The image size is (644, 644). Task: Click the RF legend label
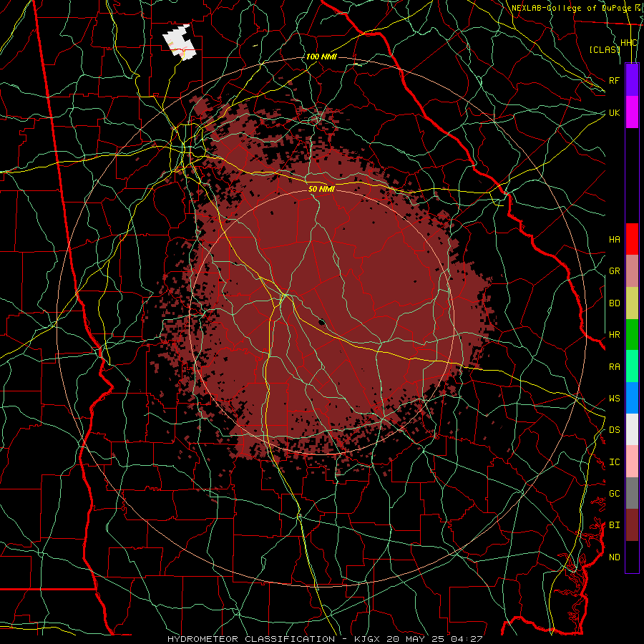pos(614,80)
